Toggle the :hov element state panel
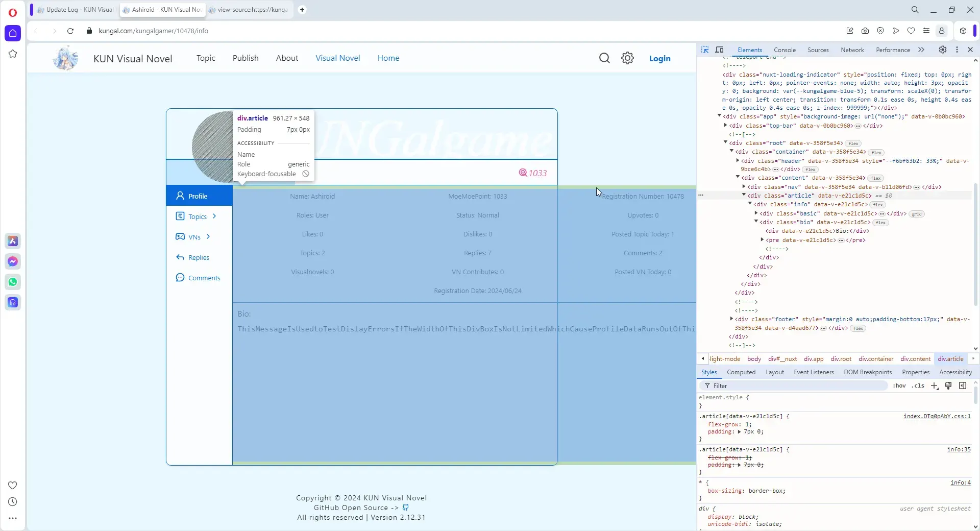Image resolution: width=980 pixels, height=531 pixels. (899, 385)
